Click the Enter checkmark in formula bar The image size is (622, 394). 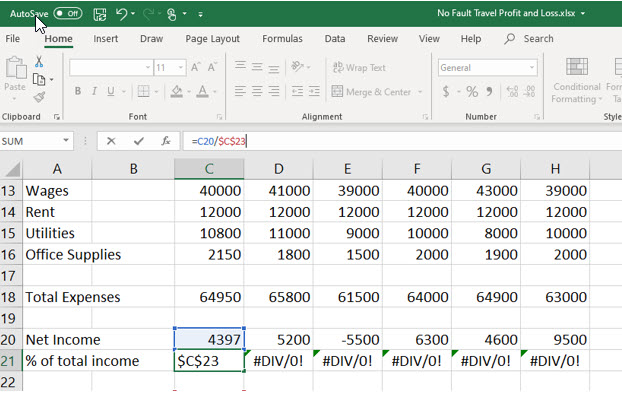coord(138,141)
